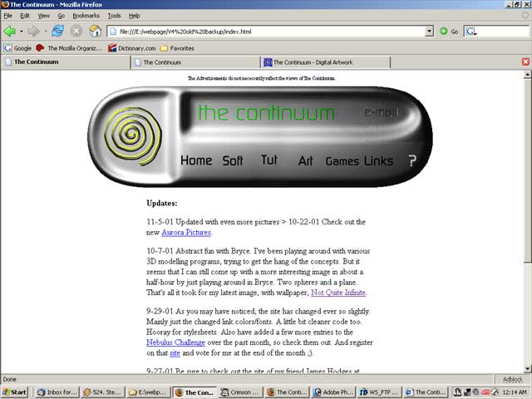Click the yellow spiral logo
Image resolution: width=532 pixels, height=399 pixels.
pyautogui.click(x=128, y=135)
